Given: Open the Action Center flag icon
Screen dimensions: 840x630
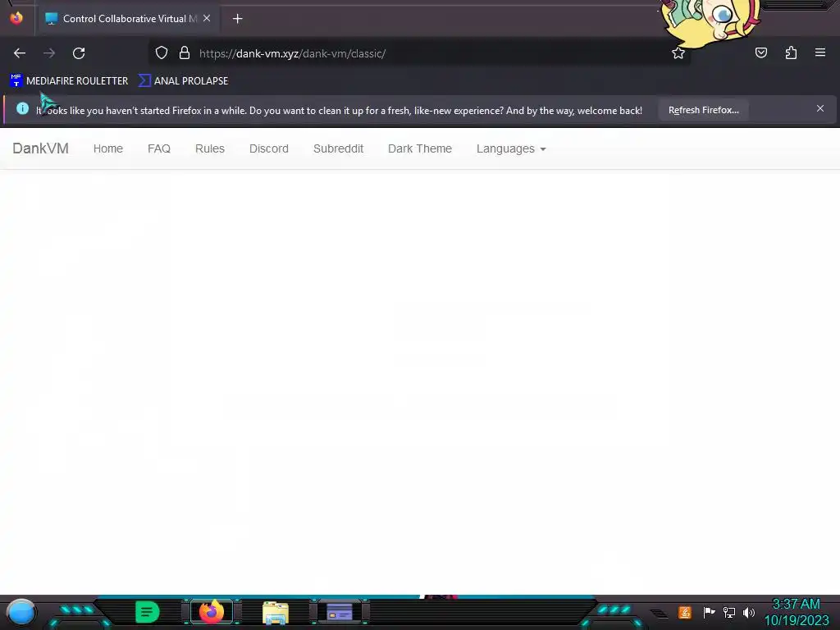Looking at the screenshot, I should [709, 612].
